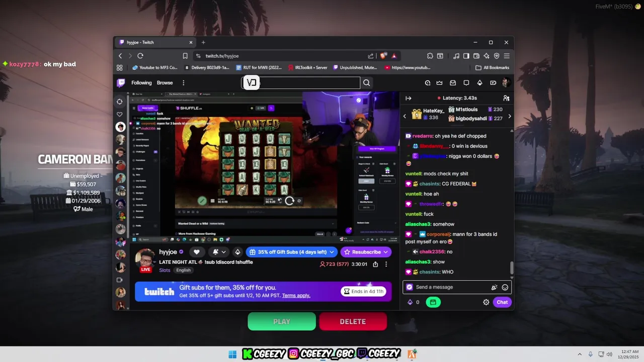The width and height of the screenshot is (644, 362).
Task: Click the taskbar microphone icon
Action: coord(591,354)
